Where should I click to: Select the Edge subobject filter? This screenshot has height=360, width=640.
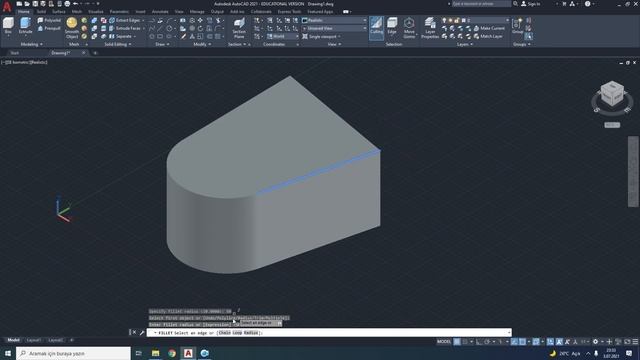tap(392, 26)
